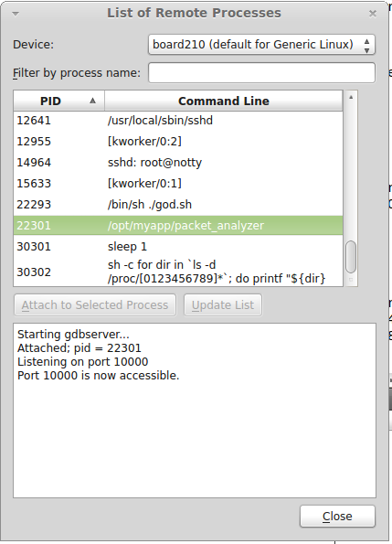Click the 'Starting gdbserver...' log line
This screenshot has height=544, width=392.
(x=73, y=335)
